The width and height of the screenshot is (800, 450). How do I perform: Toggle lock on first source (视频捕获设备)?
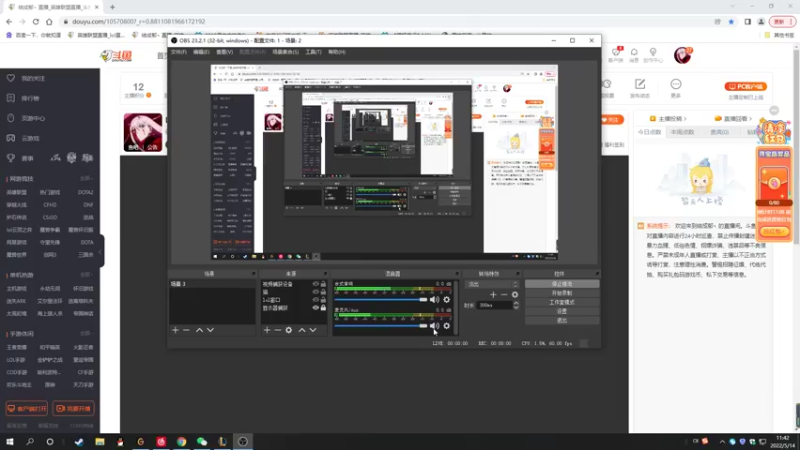pyautogui.click(x=323, y=284)
